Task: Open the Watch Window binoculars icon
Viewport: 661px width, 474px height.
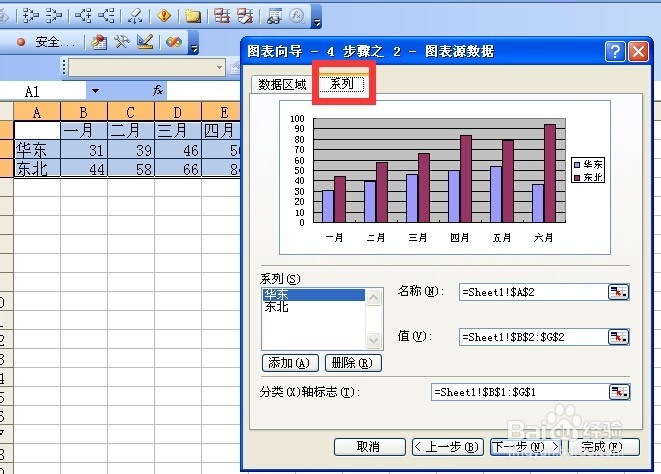Action: pos(274,16)
